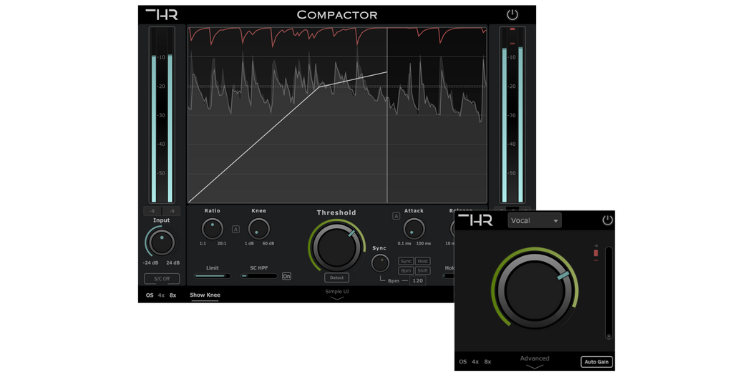Click the Auto Gain button
This screenshot has width=748, height=373.
[597, 362]
